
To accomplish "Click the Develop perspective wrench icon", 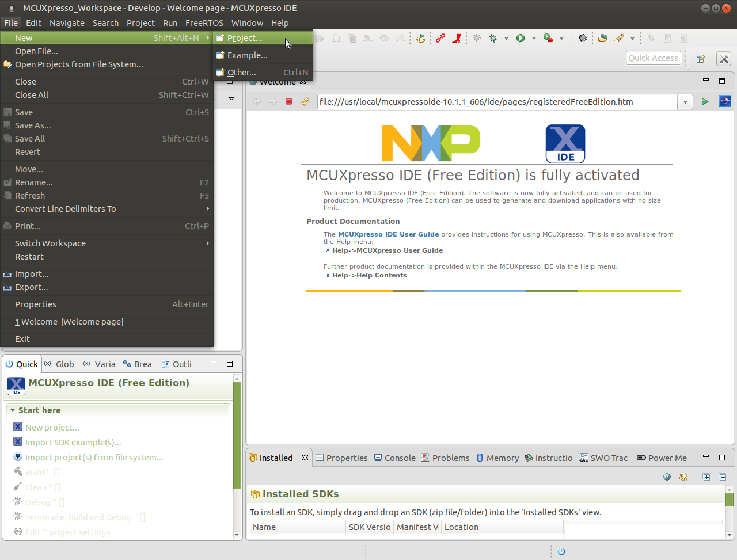I will tap(724, 59).
